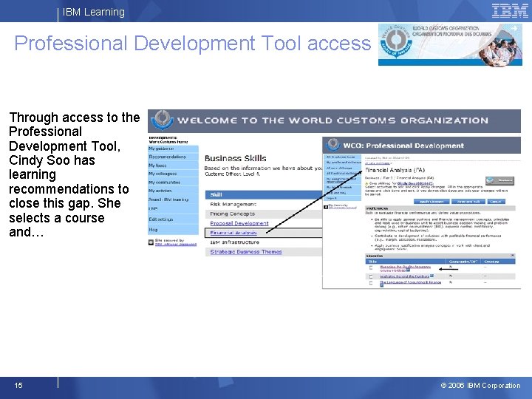
Task: Click the info icon after Analytics beyond the Numbers
Action: pos(432,276)
